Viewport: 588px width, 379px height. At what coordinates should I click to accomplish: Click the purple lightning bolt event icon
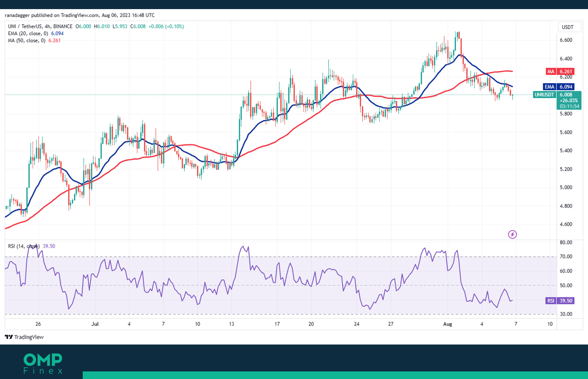512,235
